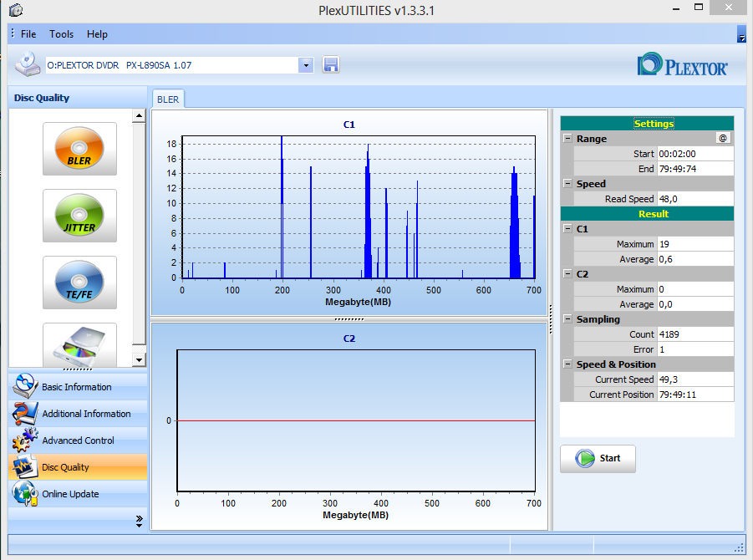
Task: Click the Disc Quality panel header
Action: point(78,98)
